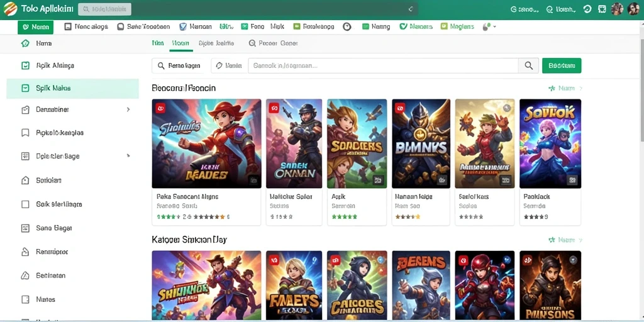This screenshot has width=644, height=322.
Task: Click the icon beside Sane Bagar
Action: (x=25, y=228)
